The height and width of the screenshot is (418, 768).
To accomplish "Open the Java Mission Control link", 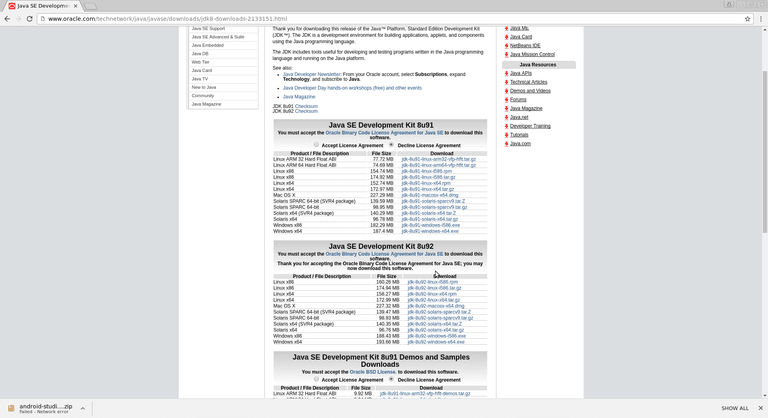I will coord(532,54).
